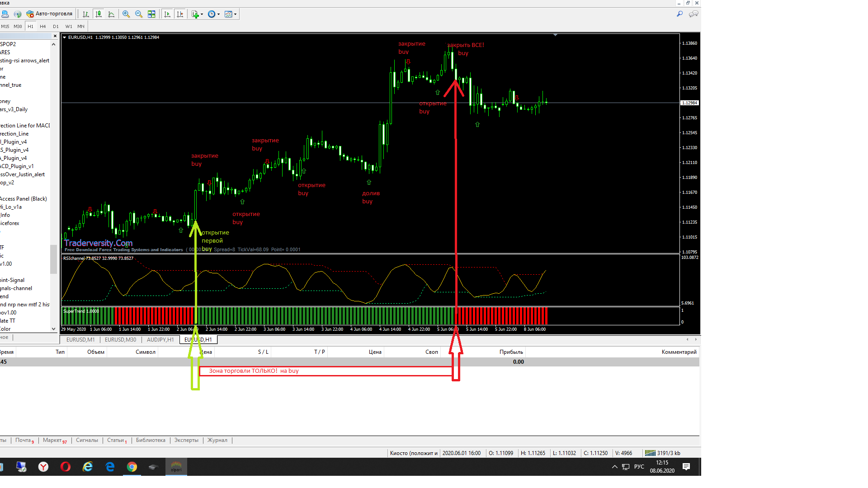Screen dimensions: 868x488
Task: Switch to line chart mode
Action: (x=111, y=14)
